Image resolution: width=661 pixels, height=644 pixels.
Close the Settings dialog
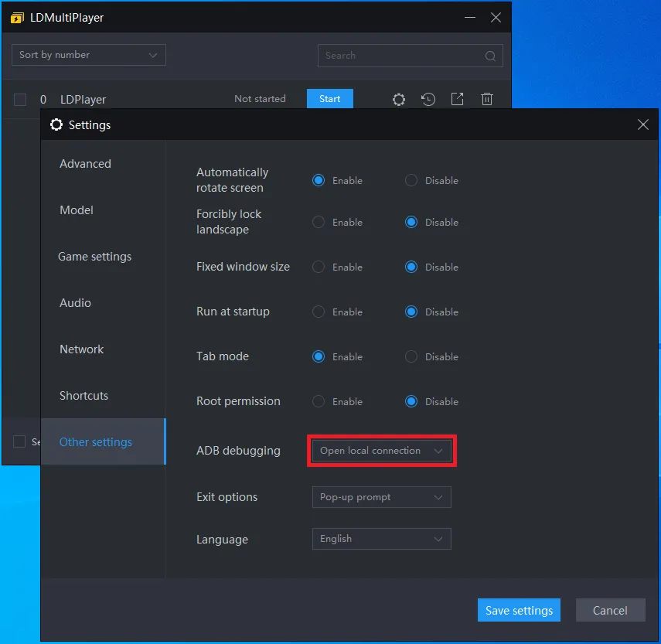pyautogui.click(x=643, y=124)
